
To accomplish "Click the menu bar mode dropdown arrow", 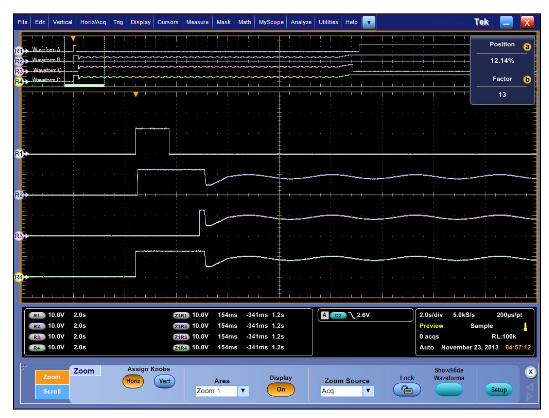I will click(x=369, y=22).
